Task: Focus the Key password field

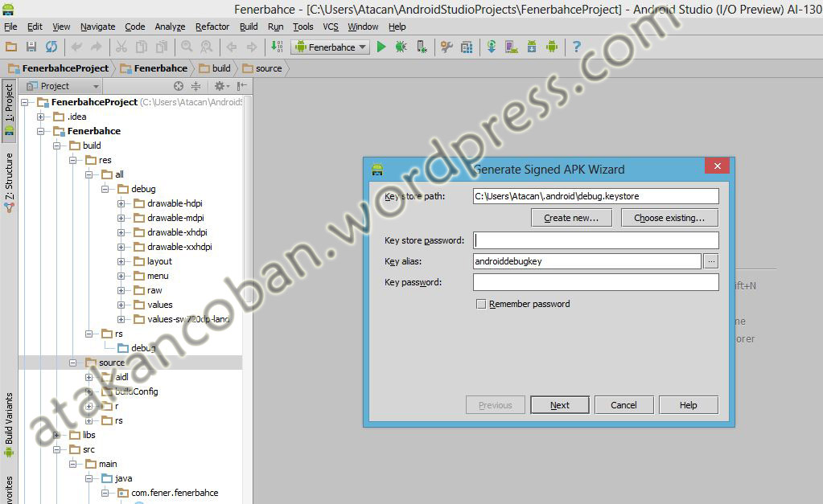Action: pos(596,282)
